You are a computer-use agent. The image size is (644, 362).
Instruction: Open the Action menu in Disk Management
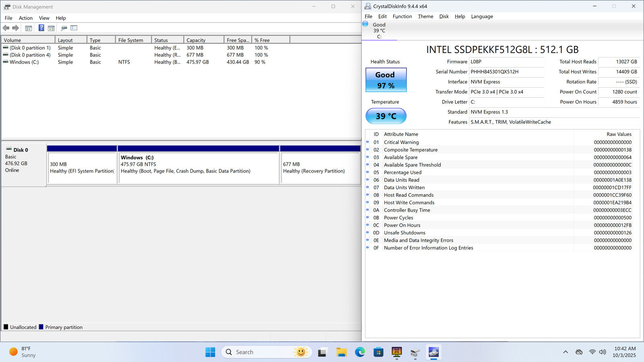point(26,18)
